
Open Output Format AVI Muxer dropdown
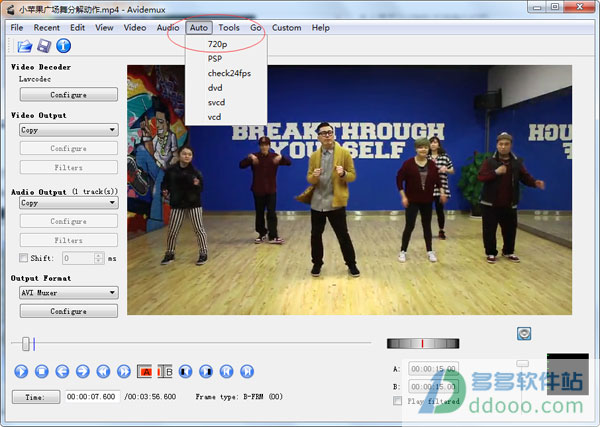[x=69, y=293]
